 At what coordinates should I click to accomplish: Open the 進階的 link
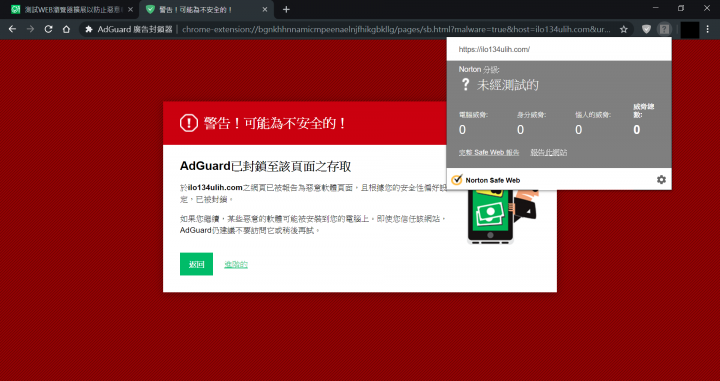click(x=236, y=264)
